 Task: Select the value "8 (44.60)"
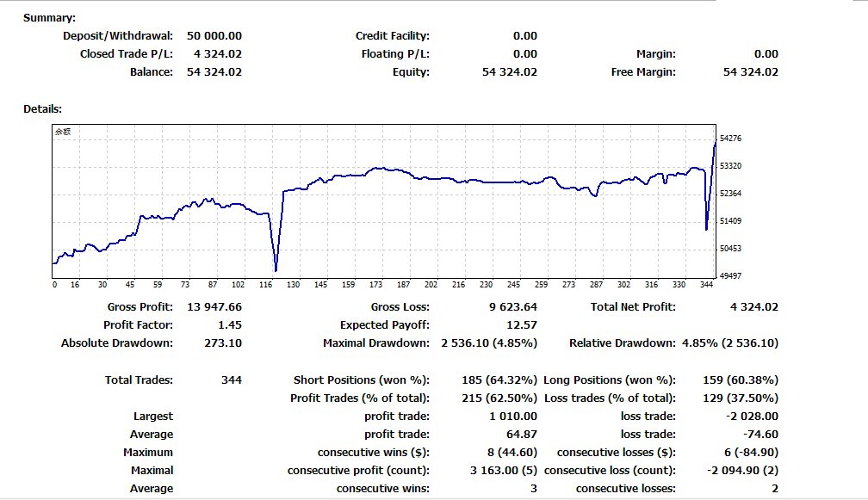coord(512,453)
